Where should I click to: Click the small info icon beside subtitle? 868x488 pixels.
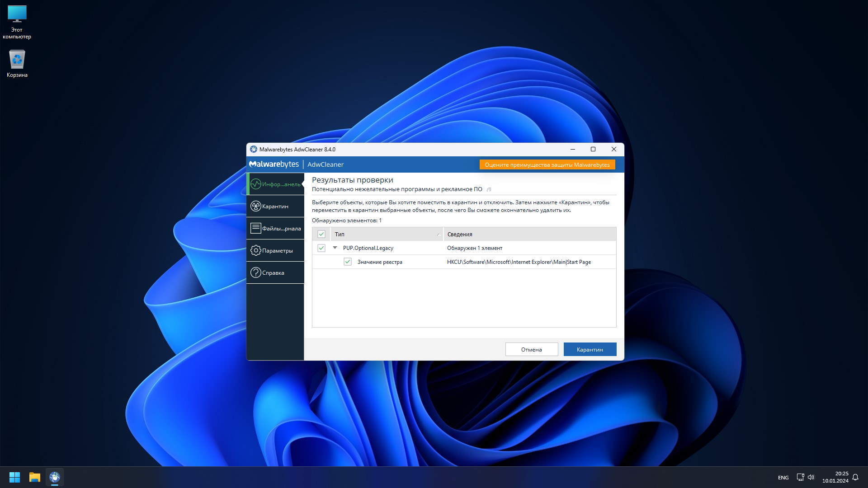coord(489,189)
